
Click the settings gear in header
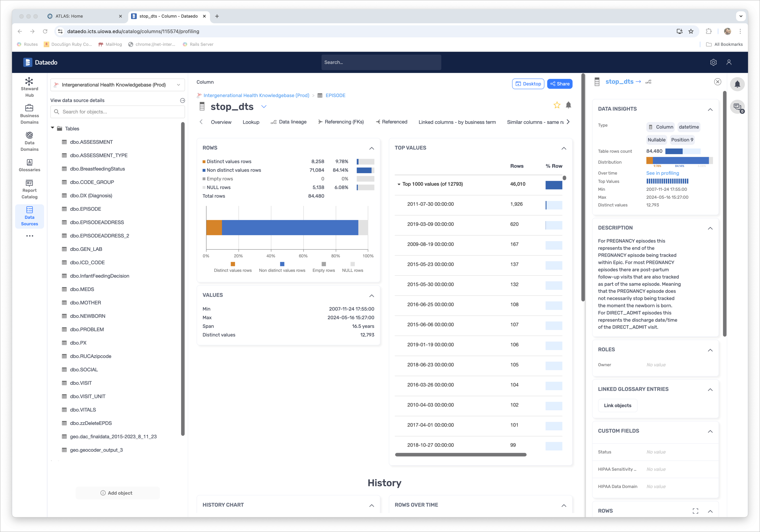pos(713,62)
